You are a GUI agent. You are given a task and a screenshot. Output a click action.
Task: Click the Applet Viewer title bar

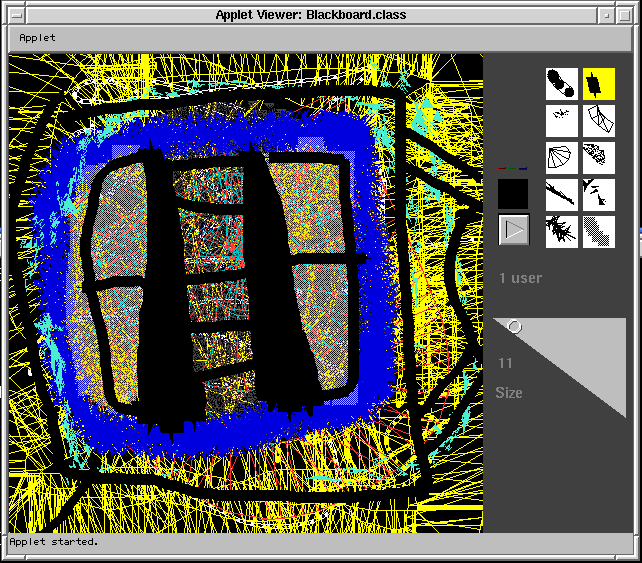(311, 15)
